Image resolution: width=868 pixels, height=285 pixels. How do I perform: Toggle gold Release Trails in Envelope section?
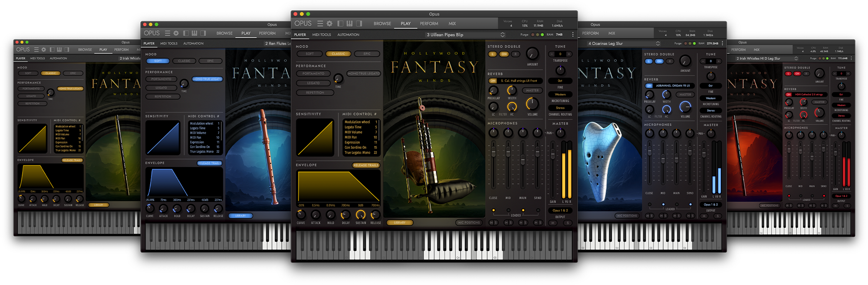pos(366,165)
